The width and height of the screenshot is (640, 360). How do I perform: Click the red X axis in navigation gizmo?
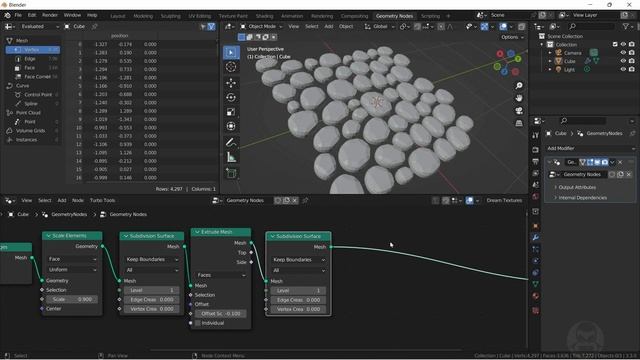pos(500,54)
